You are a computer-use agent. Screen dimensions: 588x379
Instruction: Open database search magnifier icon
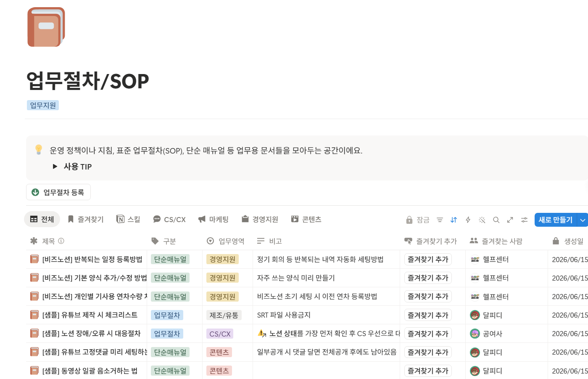pyautogui.click(x=496, y=220)
